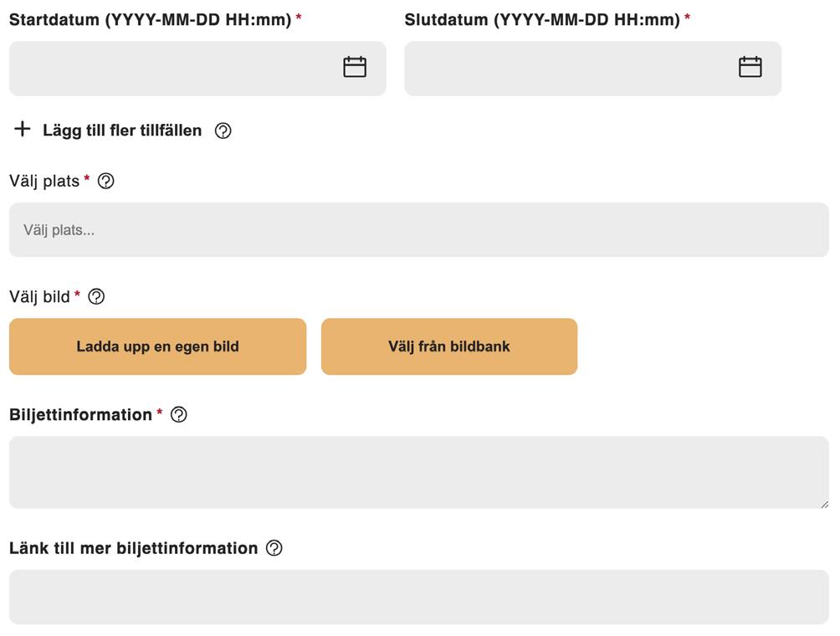Open the Slutdatum calendar picker icon
This screenshot has height=636, width=840.
pos(750,68)
